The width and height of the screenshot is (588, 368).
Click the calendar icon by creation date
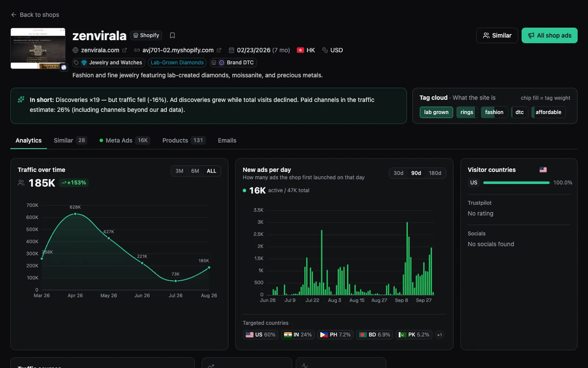pos(232,50)
